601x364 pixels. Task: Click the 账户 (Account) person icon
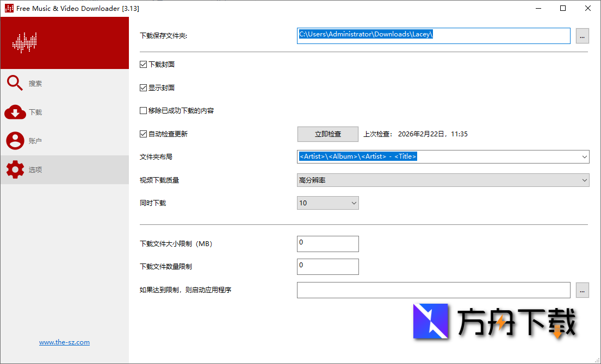click(x=15, y=140)
